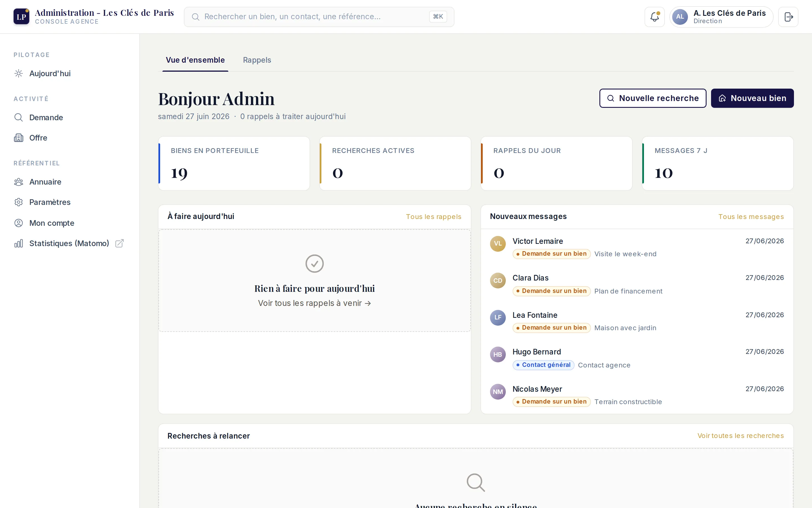The height and width of the screenshot is (508, 812).
Task: Click the Nouvelle recherche button
Action: coord(653,98)
